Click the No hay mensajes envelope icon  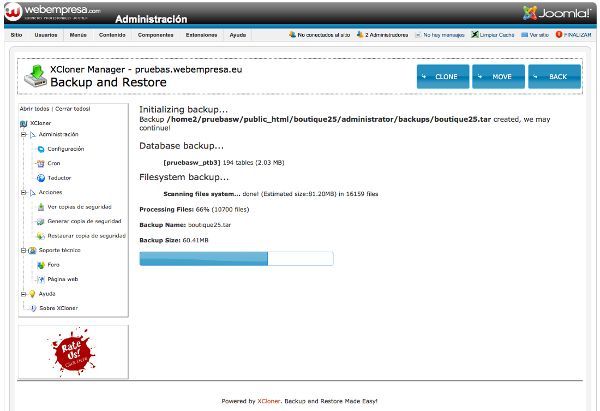click(x=418, y=35)
